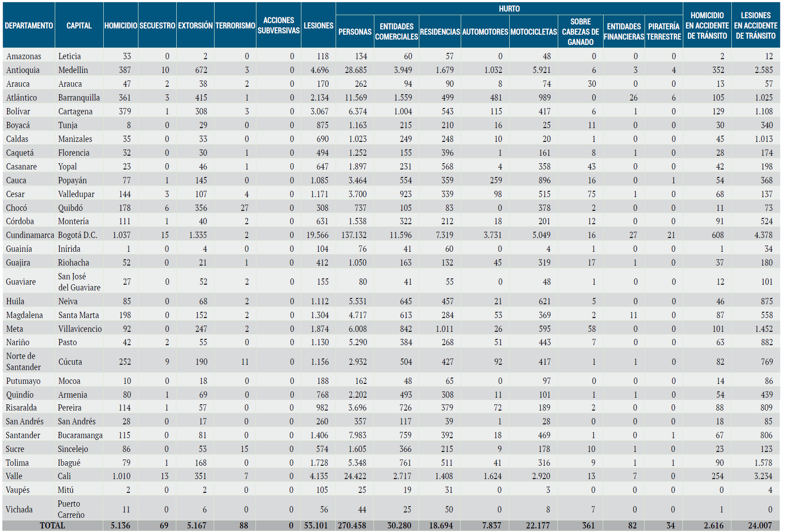Screen dimensions: 787x532
Task: Select the Puerto Carreño capital cell
Action: [x=71, y=509]
